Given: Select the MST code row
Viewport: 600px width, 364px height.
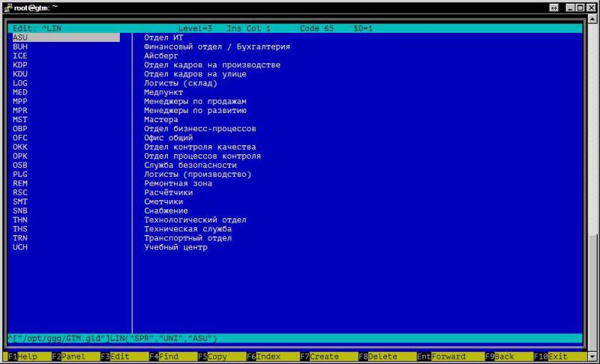Looking at the screenshot, I should coord(20,120).
